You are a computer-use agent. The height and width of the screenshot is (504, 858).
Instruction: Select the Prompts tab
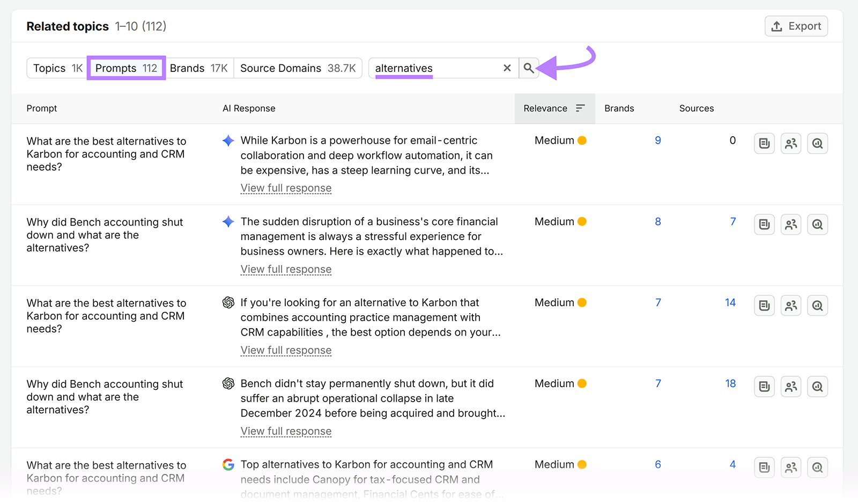coord(126,68)
